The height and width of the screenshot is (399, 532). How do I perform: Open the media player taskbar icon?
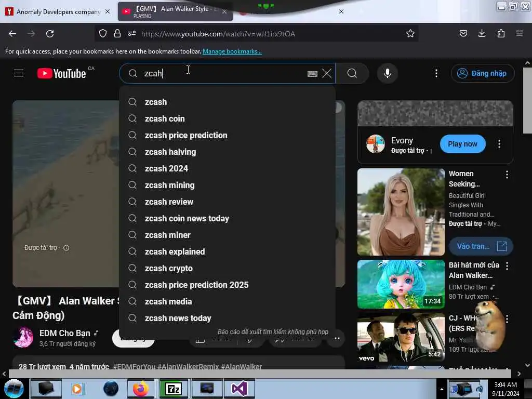[77, 389]
